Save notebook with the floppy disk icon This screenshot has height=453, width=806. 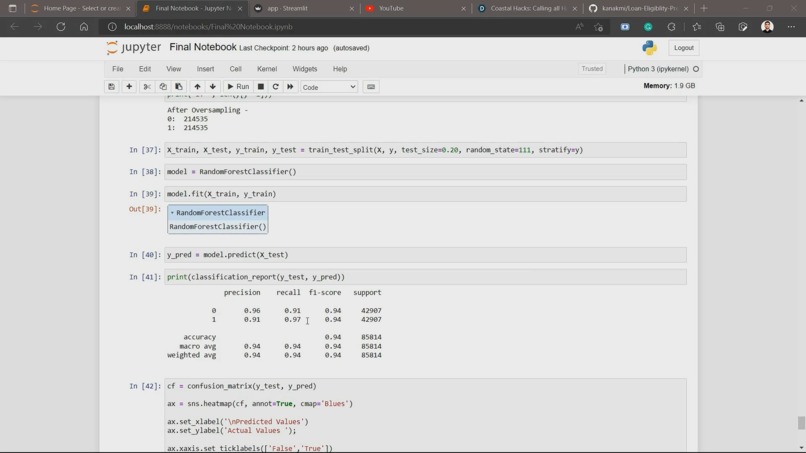(112, 87)
